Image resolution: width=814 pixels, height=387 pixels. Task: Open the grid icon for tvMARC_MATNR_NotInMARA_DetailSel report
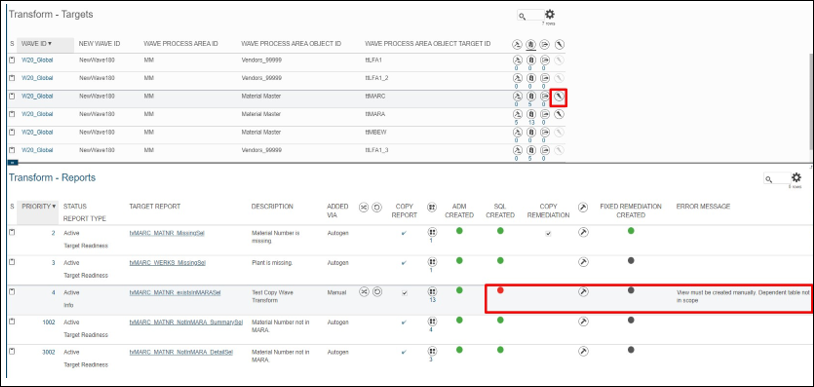[x=431, y=352]
